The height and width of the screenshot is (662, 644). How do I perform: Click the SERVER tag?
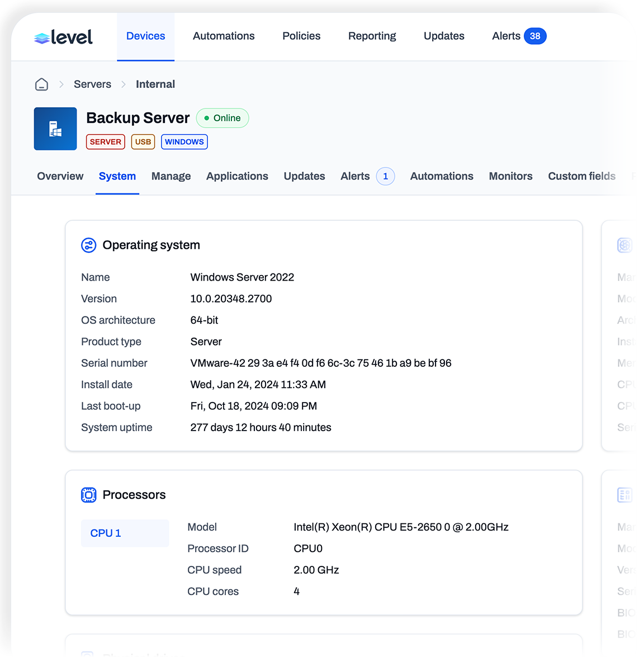coord(106,142)
